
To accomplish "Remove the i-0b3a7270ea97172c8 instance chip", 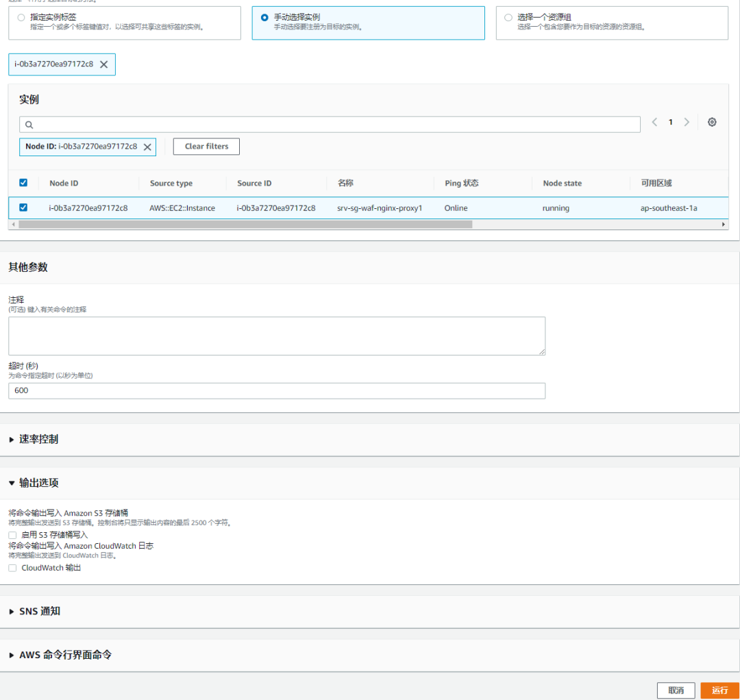I will pos(103,64).
